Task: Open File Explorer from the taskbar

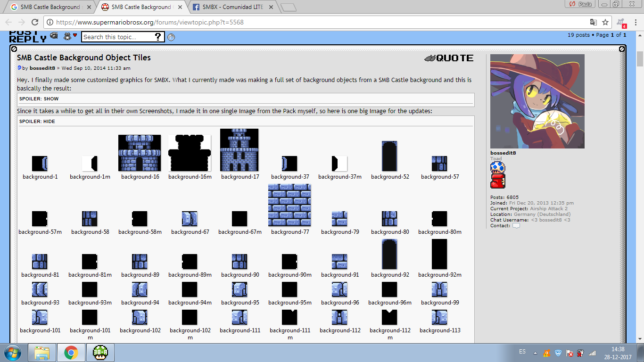Action: (42, 353)
